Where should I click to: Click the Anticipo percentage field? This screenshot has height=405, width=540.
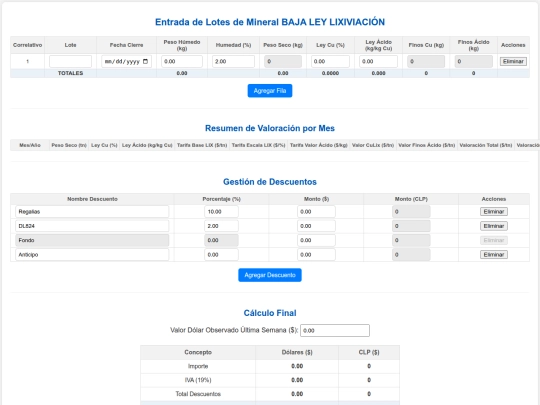pyautogui.click(x=221, y=255)
